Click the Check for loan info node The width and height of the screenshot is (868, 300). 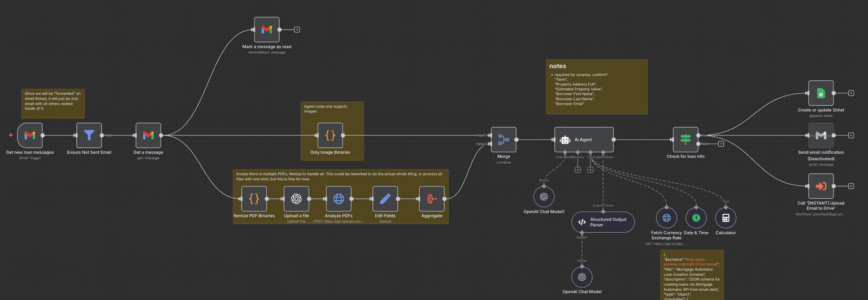[685, 140]
